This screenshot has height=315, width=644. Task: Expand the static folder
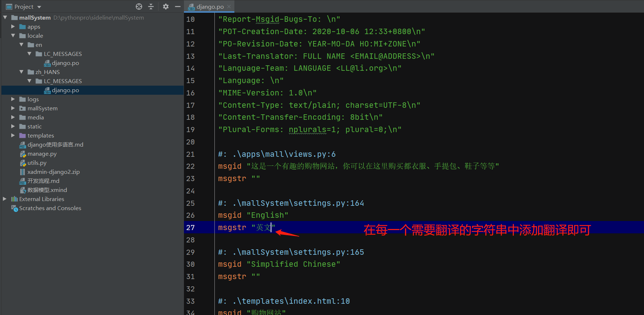pos(13,126)
